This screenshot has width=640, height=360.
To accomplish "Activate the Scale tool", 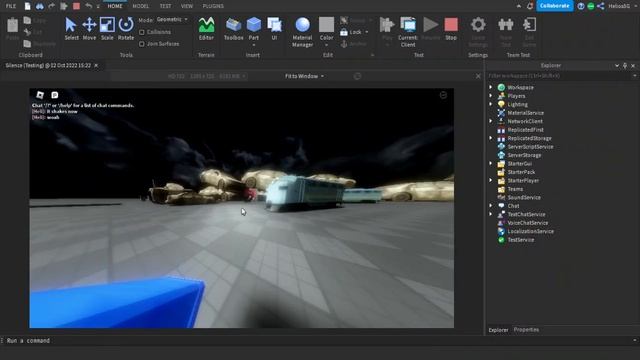I will (x=107, y=29).
